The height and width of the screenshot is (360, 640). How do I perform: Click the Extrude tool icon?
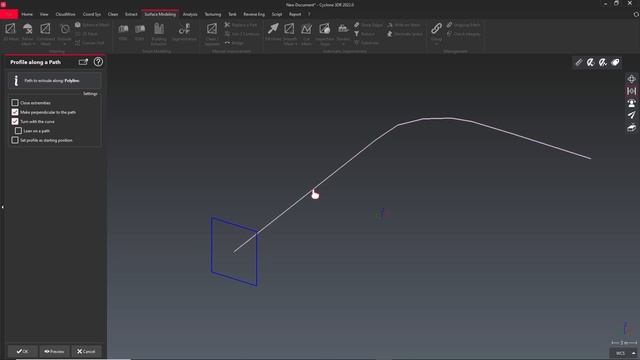click(x=64, y=29)
